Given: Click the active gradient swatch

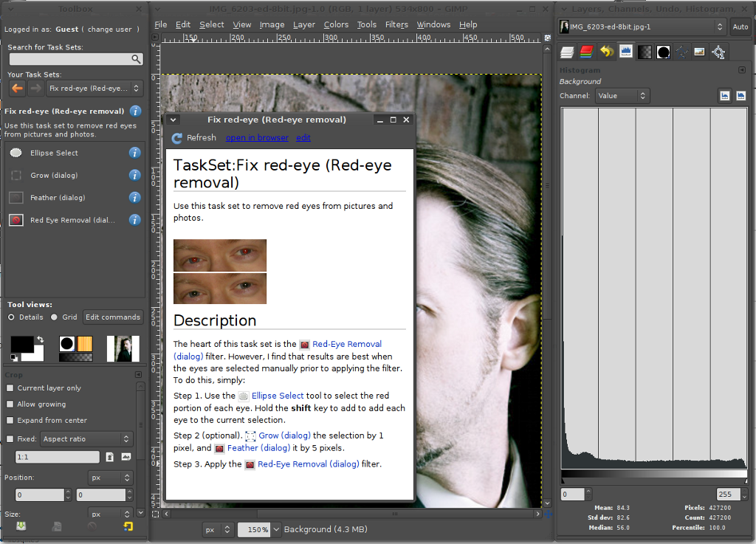Looking at the screenshot, I should click(76, 357).
